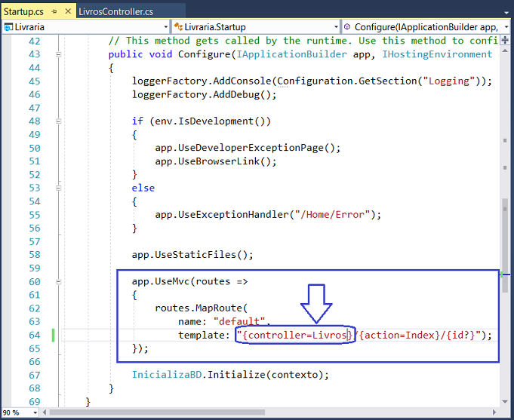Click "/Home/Error" string on line 55

[x=332, y=215]
